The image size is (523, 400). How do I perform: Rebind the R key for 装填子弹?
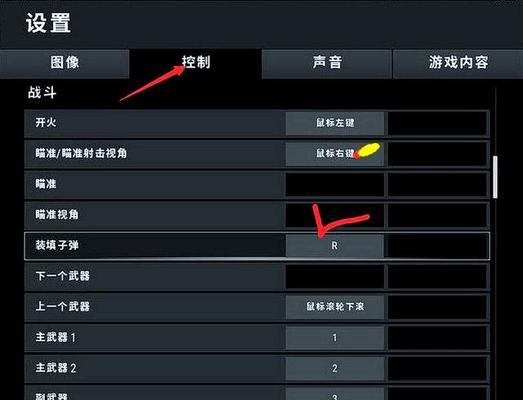tap(335, 246)
